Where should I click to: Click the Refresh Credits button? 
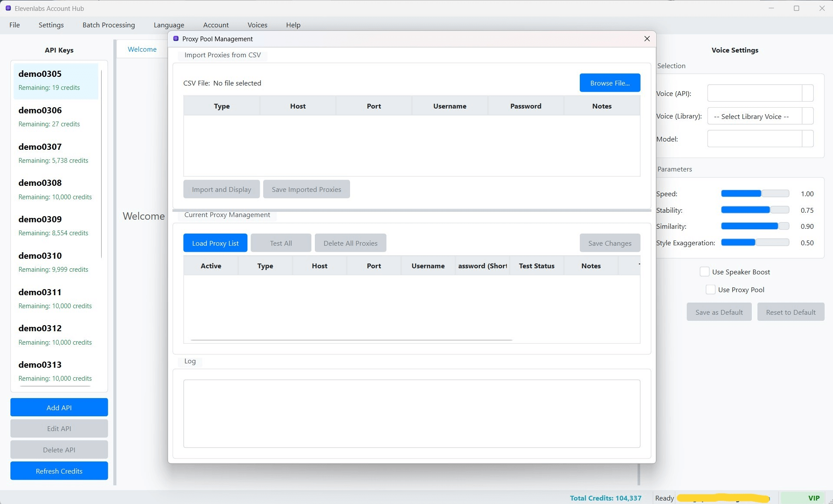[x=59, y=471]
